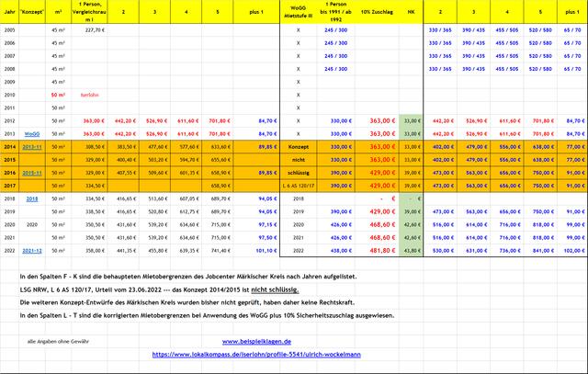Click the year cell 2011
Image resolution: width=588 pixels, height=374 pixels.
pos(9,108)
